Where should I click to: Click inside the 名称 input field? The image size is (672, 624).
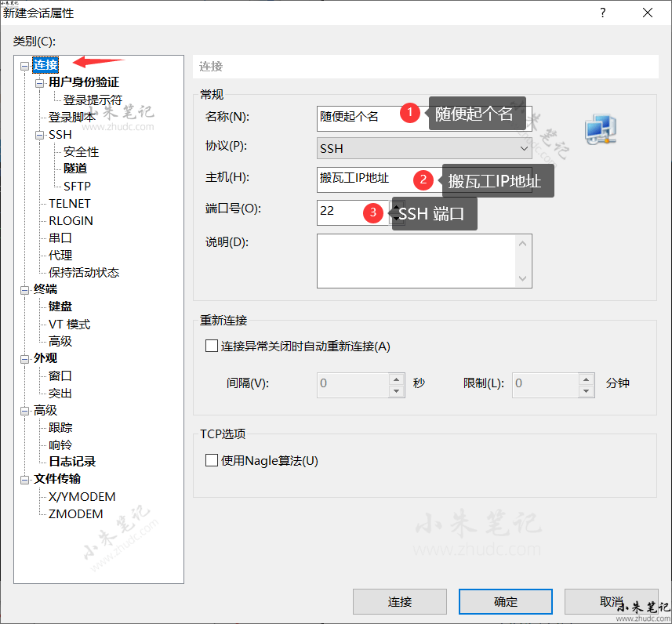click(x=357, y=117)
